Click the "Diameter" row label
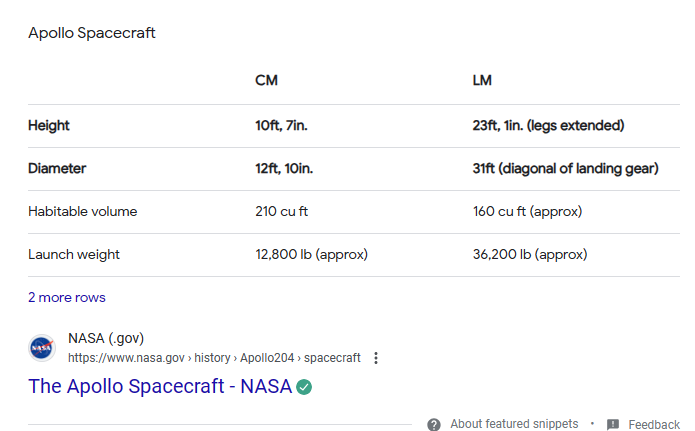This screenshot has width=695, height=431. tap(57, 169)
